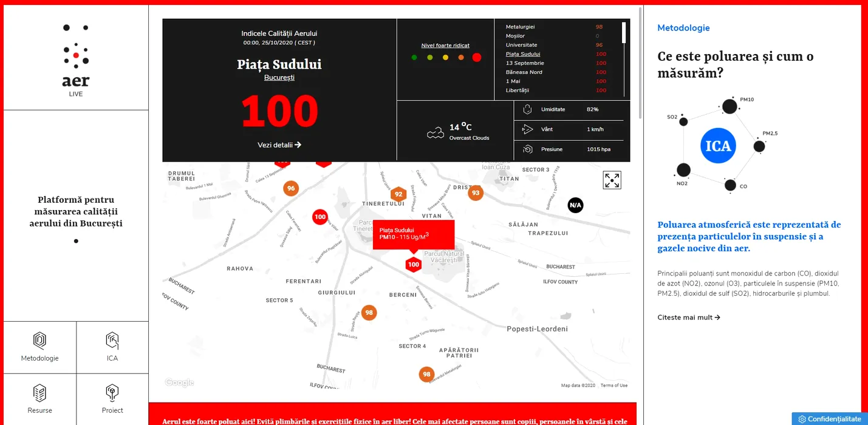Select the 93 orange map marker

(x=476, y=193)
